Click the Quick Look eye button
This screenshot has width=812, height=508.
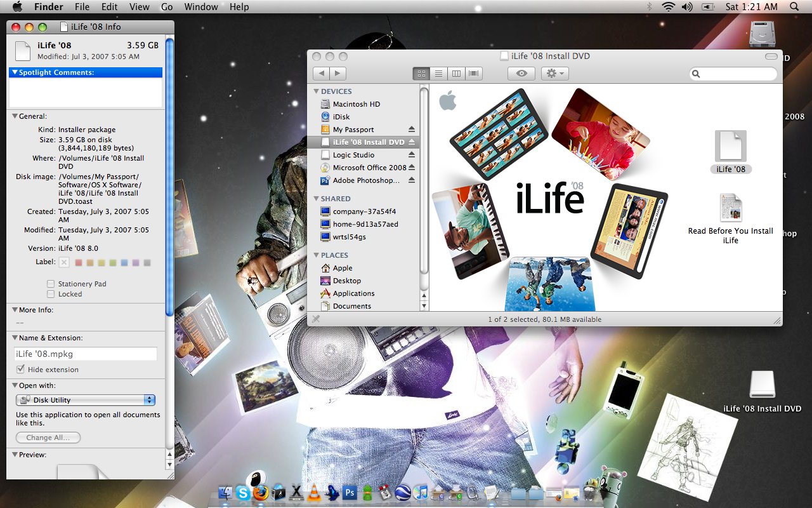click(521, 74)
